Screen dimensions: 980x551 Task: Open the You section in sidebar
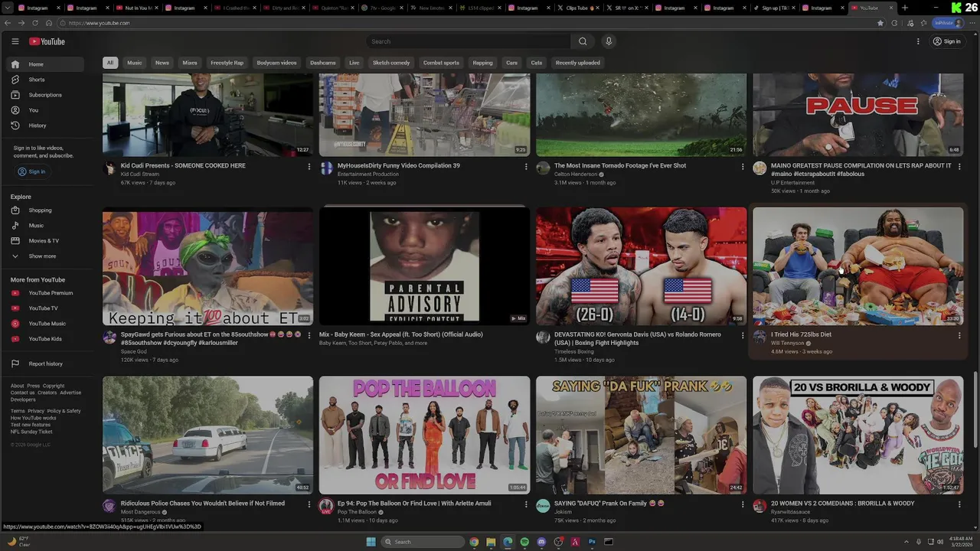tap(47, 110)
